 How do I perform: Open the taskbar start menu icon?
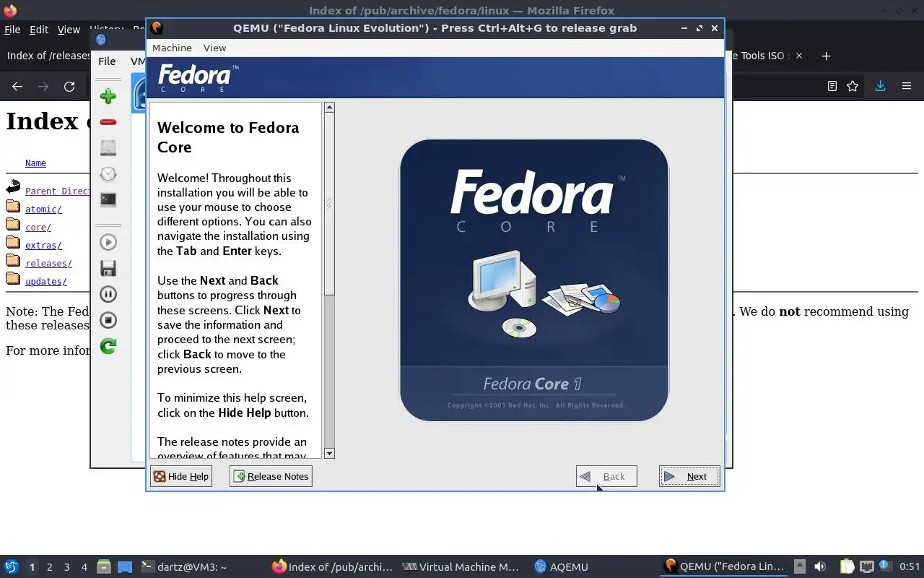(12, 566)
